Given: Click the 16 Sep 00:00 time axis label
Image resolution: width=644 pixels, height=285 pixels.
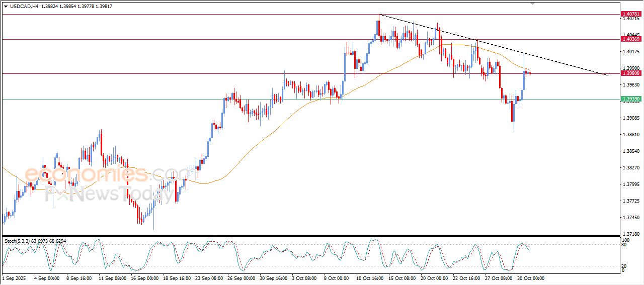Looking at the screenshot, I should 144,278.
